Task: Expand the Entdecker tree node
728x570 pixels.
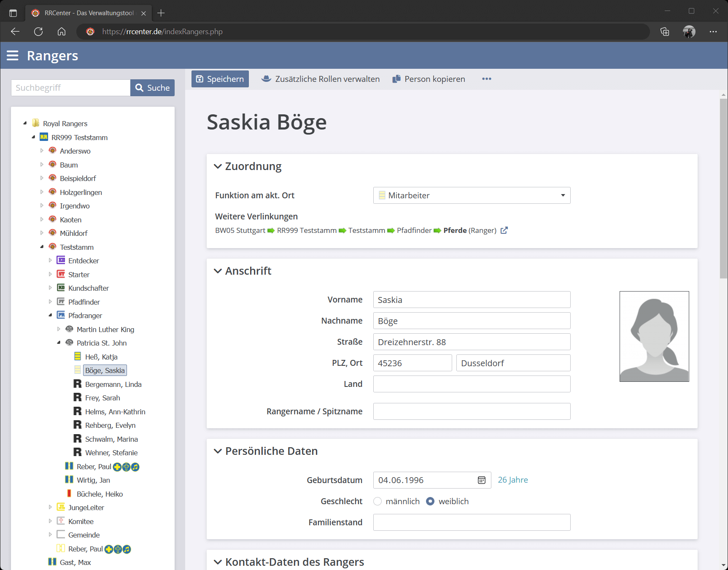Action: tap(50, 261)
